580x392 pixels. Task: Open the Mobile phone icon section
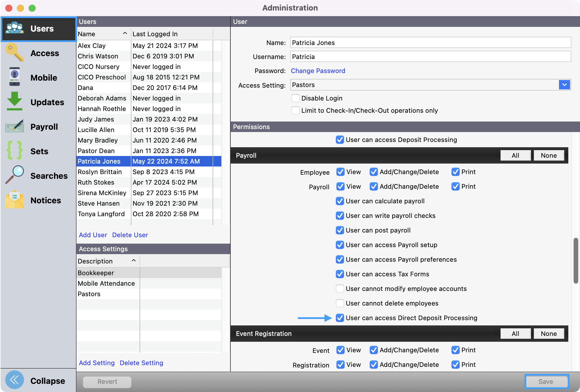pos(15,77)
